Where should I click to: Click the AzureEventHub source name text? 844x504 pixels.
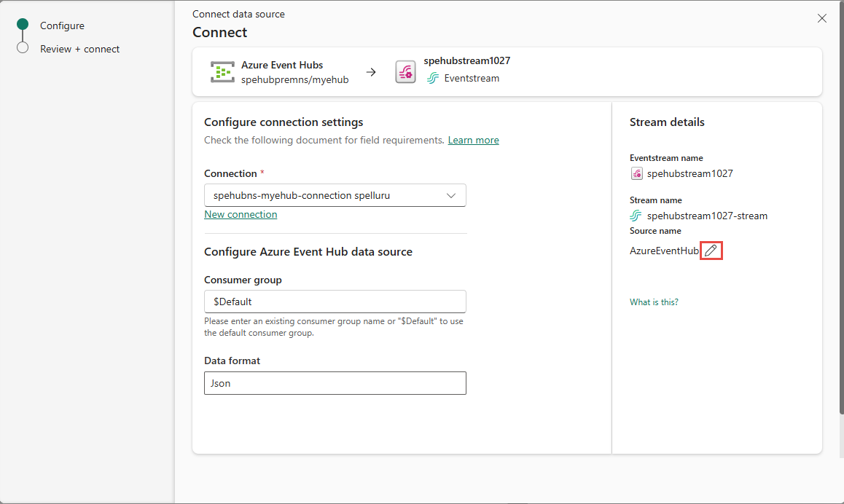664,251
